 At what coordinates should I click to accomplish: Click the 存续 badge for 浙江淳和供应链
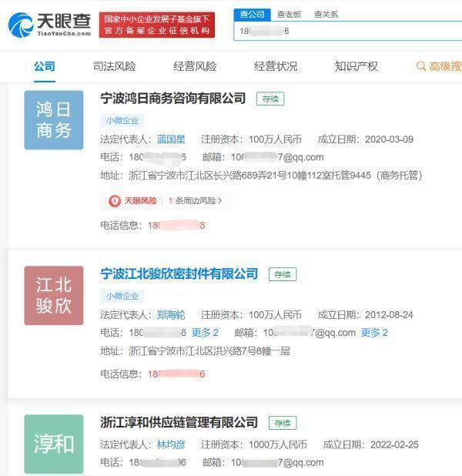pyautogui.click(x=283, y=423)
